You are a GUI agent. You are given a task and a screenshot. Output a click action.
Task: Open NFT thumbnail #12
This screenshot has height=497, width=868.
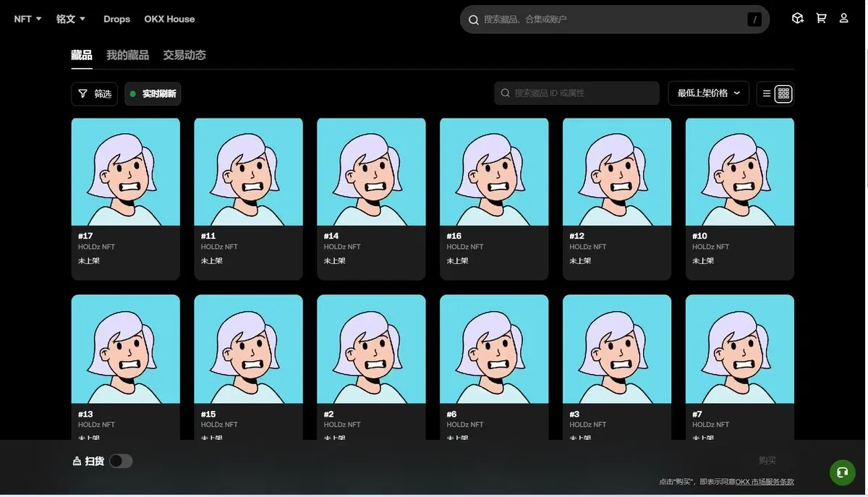point(617,172)
